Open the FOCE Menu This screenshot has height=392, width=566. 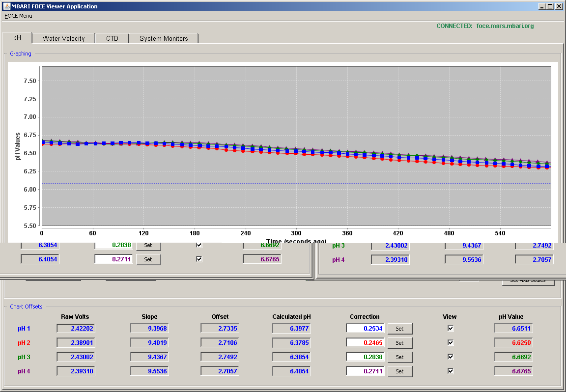[18, 16]
